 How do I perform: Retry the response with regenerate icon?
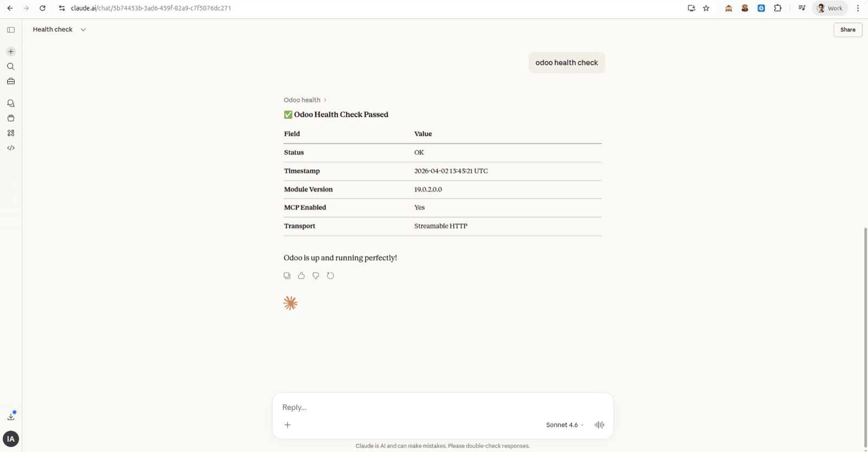(330, 276)
